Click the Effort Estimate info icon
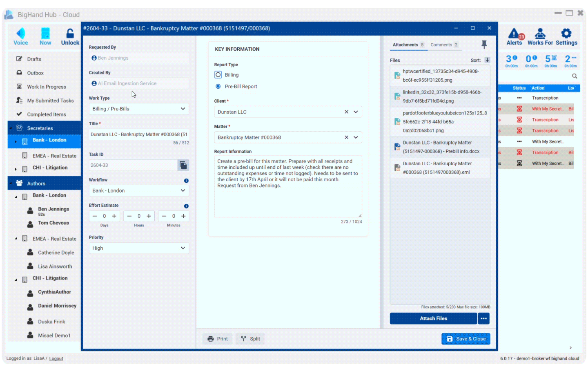This screenshot has height=376, width=588. (x=186, y=206)
